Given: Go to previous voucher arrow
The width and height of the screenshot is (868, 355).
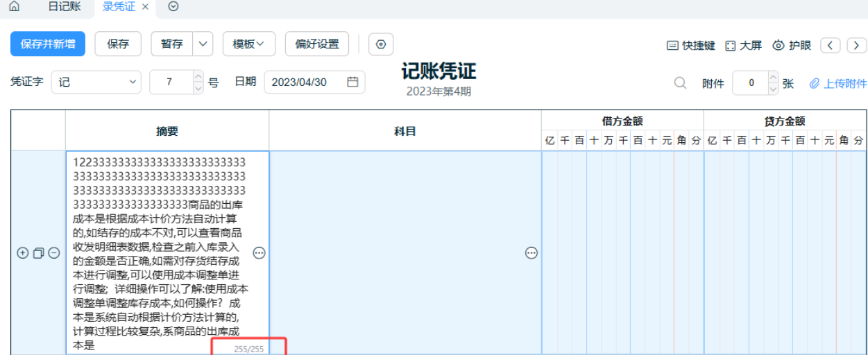Looking at the screenshot, I should [831, 45].
